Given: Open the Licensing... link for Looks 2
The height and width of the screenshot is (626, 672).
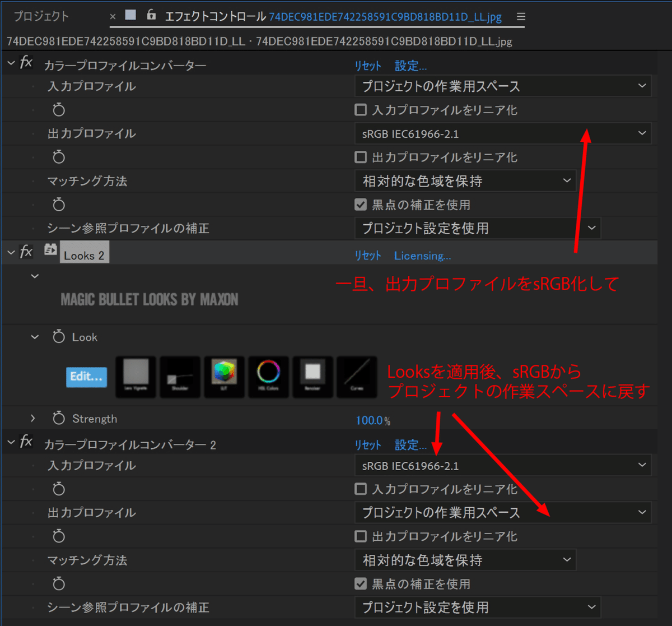Looking at the screenshot, I should (x=422, y=256).
